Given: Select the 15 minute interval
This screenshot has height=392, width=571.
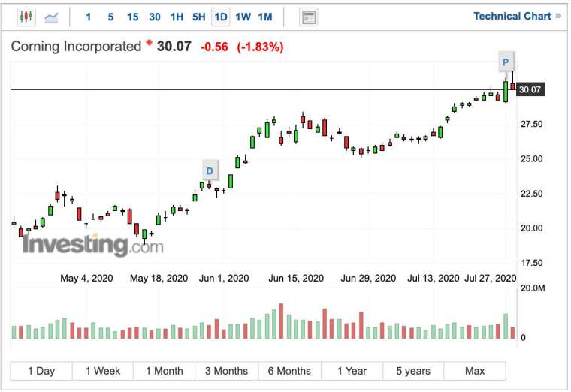Looking at the screenshot, I should [132, 17].
